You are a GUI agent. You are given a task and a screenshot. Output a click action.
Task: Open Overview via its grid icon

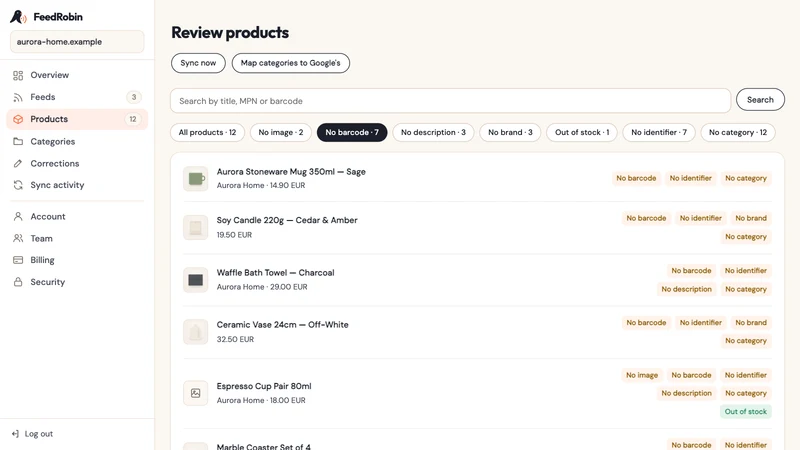tap(18, 76)
